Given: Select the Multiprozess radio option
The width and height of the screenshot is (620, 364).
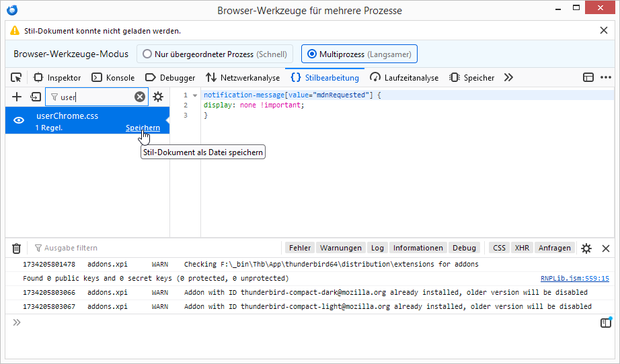Looking at the screenshot, I should click(312, 54).
